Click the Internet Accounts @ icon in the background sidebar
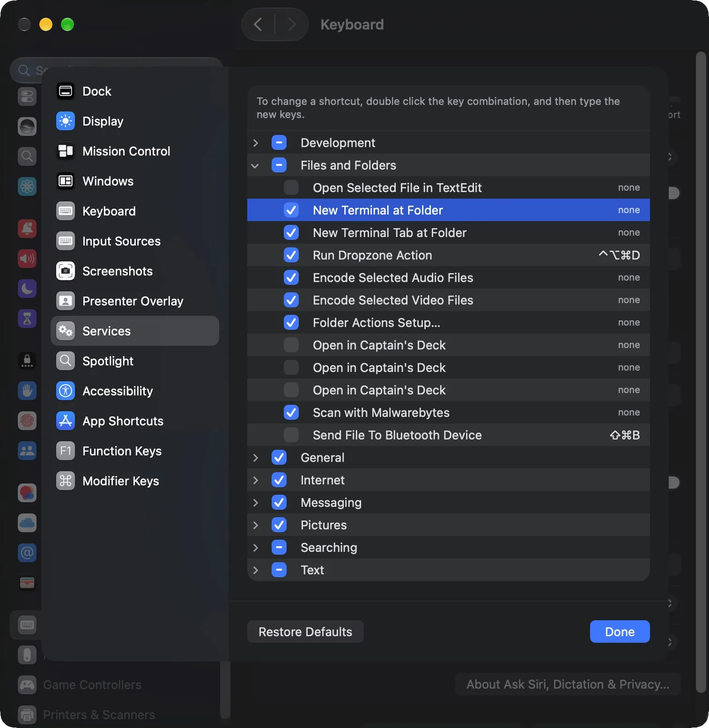Viewport: 709px width, 728px height. click(x=27, y=553)
